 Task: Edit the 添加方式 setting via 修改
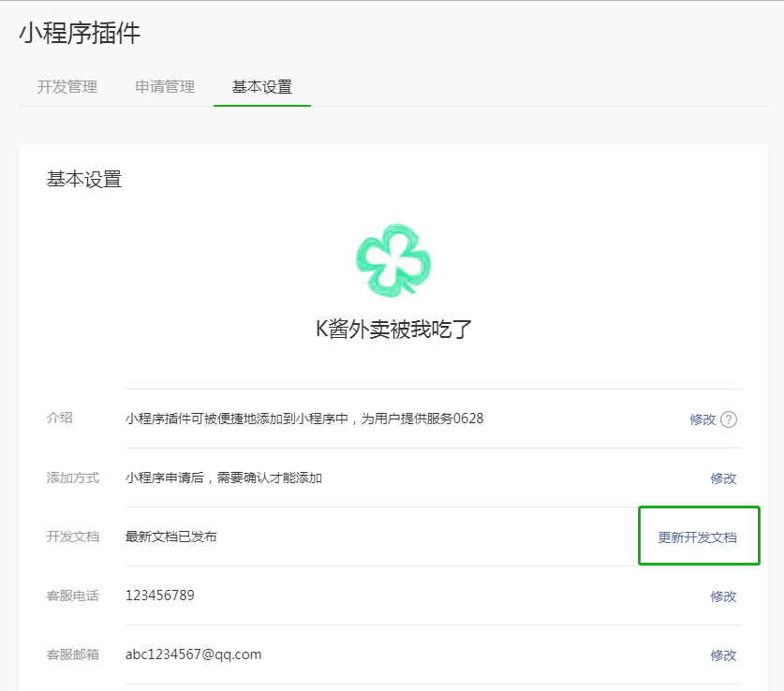(x=723, y=478)
